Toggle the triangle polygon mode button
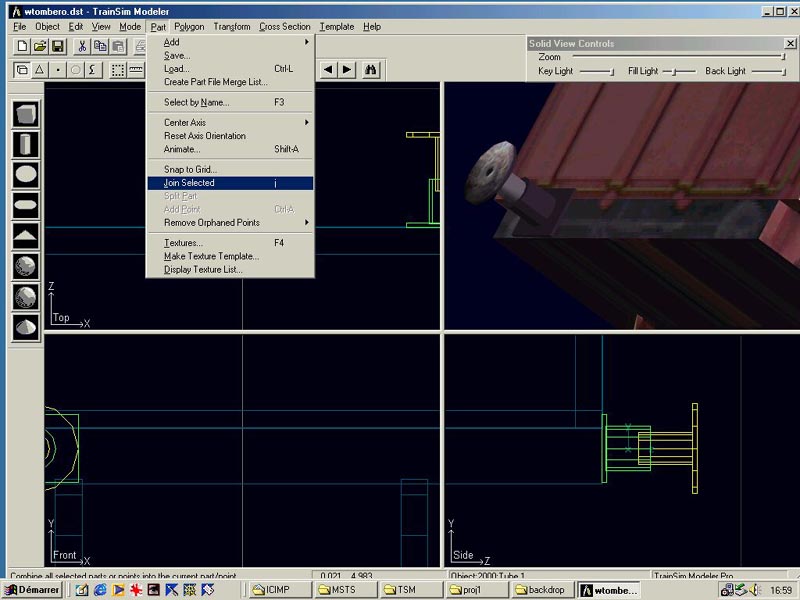Screen dimensions: 800x600 click(x=40, y=70)
